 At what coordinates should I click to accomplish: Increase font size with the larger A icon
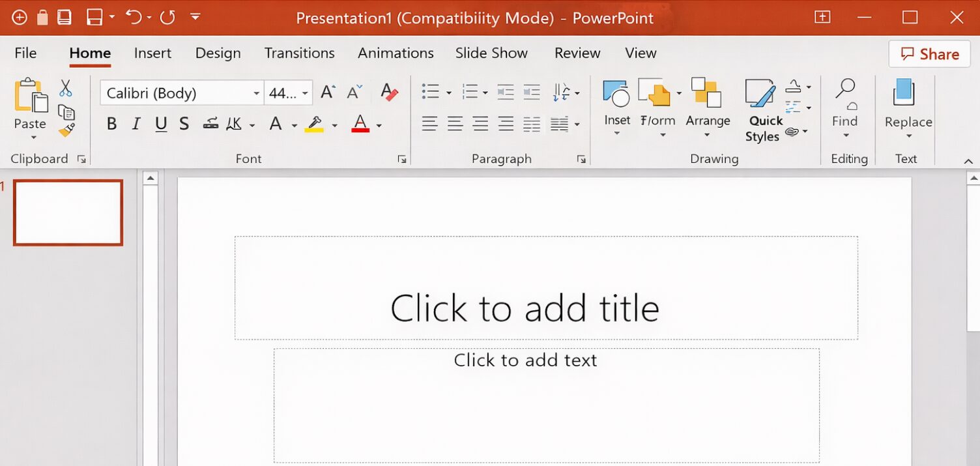(328, 93)
